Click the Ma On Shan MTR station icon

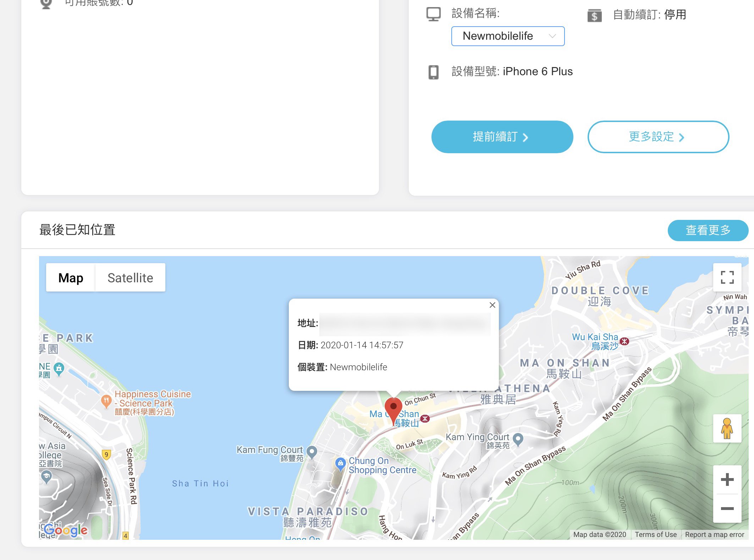(425, 418)
